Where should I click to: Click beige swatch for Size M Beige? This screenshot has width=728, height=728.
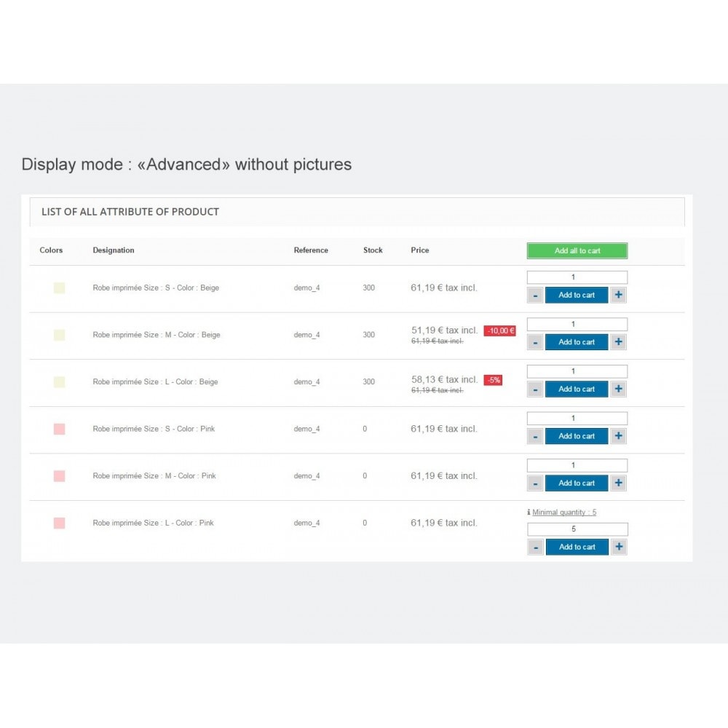point(59,335)
